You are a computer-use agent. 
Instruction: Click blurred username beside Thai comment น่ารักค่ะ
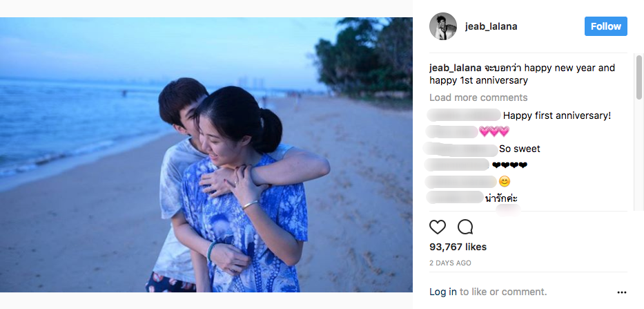pos(455,198)
